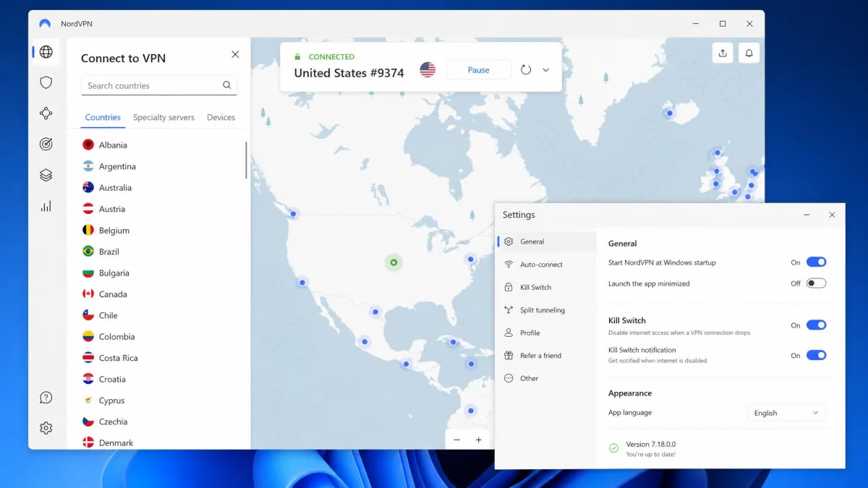Screen dimensions: 868x488
Task: Click the reconnect refresh icon
Action: [x=526, y=70]
